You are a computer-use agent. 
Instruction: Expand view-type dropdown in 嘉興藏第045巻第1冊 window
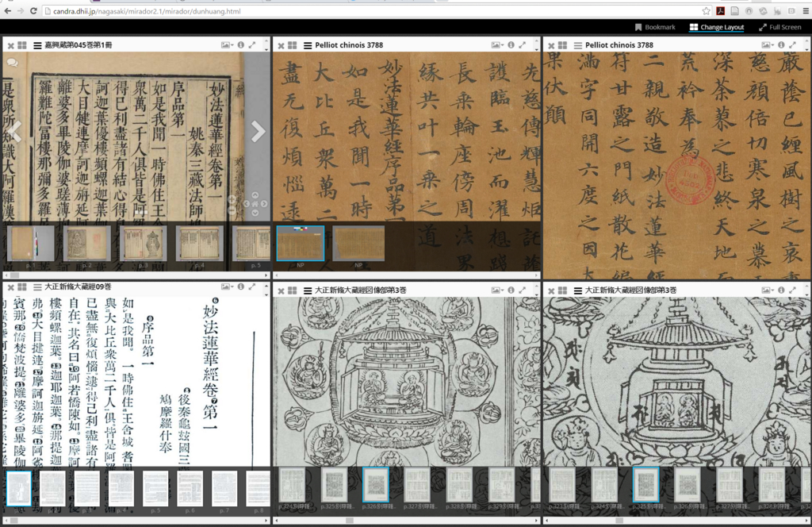point(228,45)
